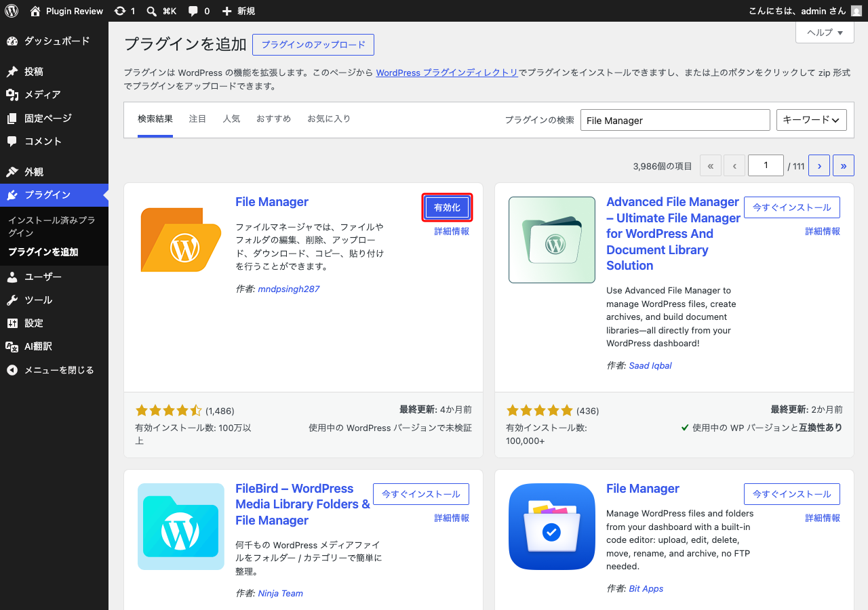Screen dimensions: 868x610
Task: Click the プラグインのアップロード button
Action: coord(313,45)
